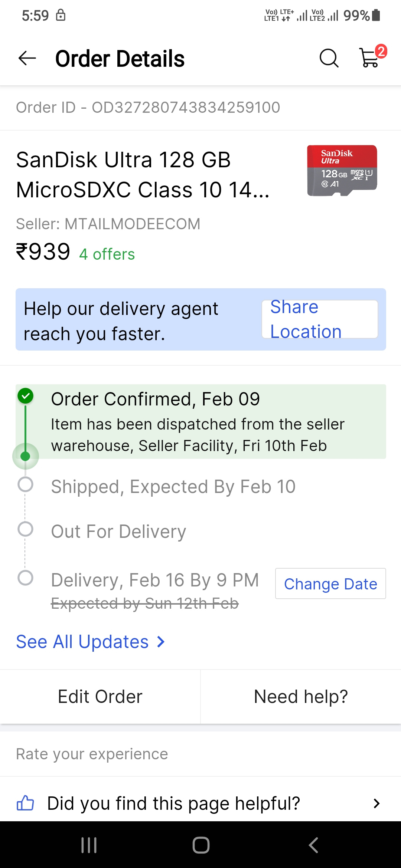
Task: Expand the page helpful chevron arrow
Action: click(x=376, y=803)
